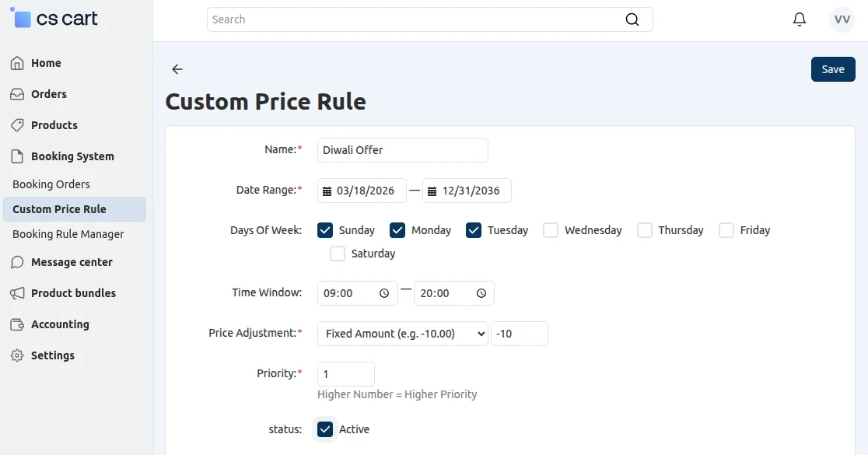
Task: Open the Settings gear icon
Action: [16, 355]
